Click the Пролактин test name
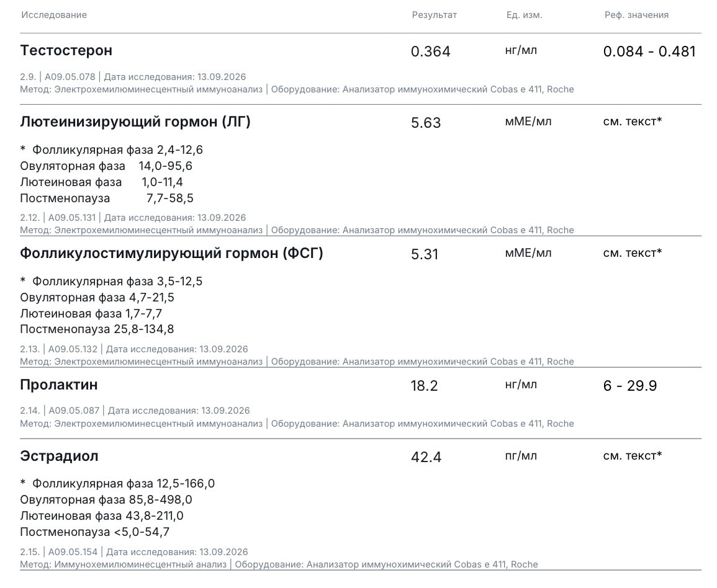 point(58,385)
